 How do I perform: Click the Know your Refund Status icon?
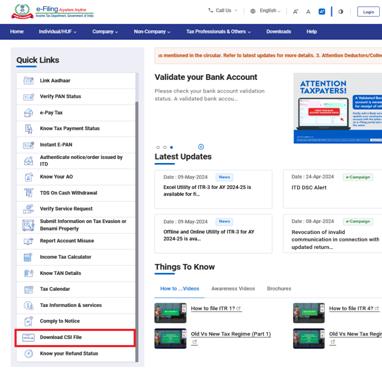pos(28,353)
